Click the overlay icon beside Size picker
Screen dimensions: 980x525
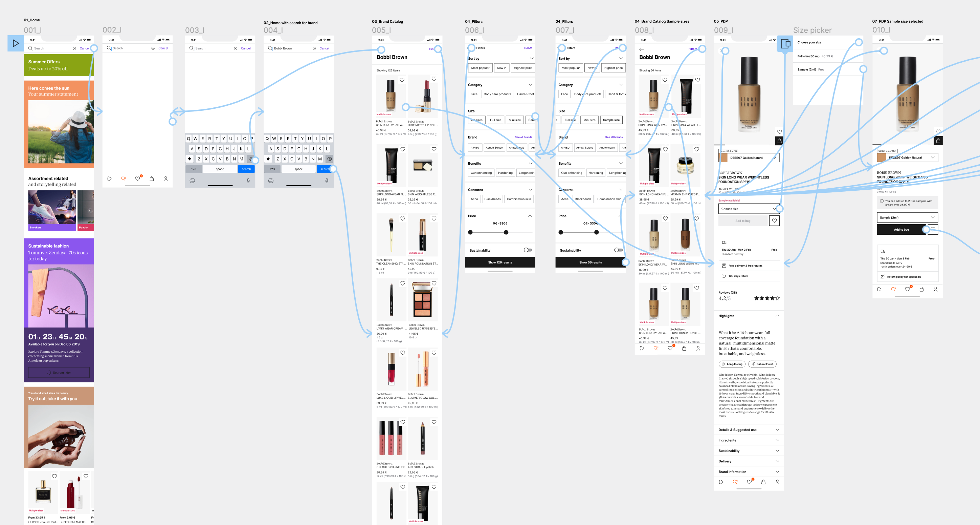[x=785, y=44]
